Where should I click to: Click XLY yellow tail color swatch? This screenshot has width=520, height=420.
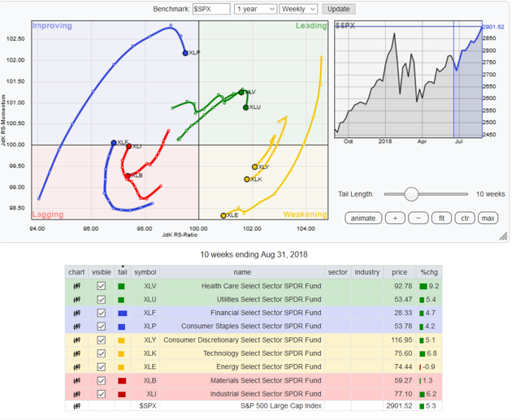pyautogui.click(x=121, y=340)
